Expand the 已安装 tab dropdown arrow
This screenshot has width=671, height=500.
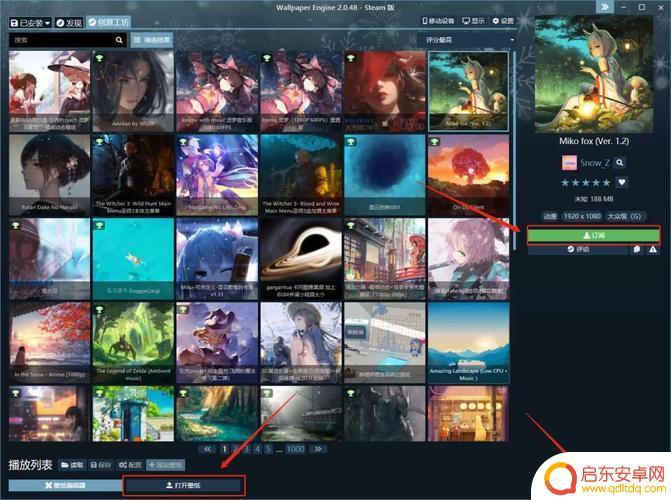[x=48, y=23]
